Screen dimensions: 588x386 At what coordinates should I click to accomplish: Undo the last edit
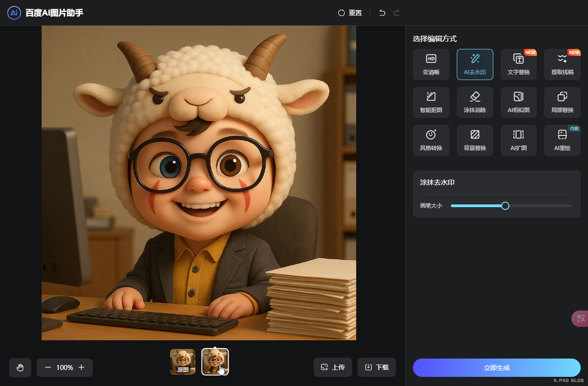382,13
